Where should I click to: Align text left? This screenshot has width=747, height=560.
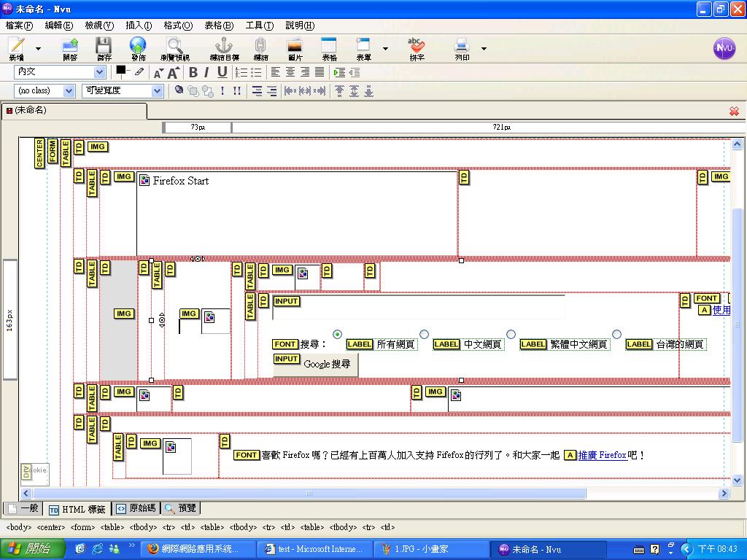[276, 72]
